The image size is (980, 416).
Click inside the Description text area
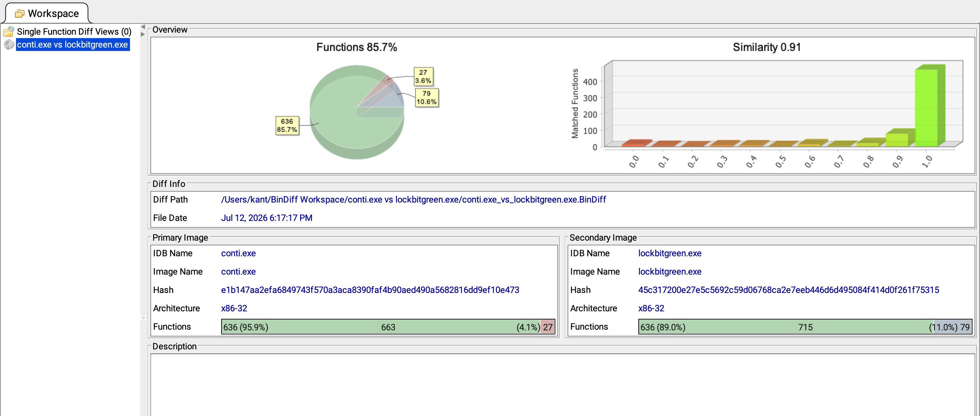tap(562, 384)
